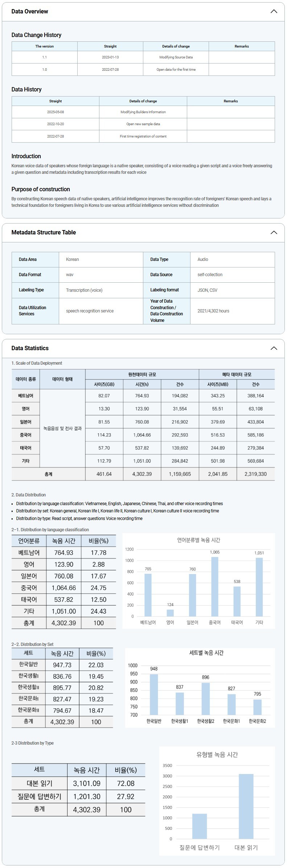Collapse the Metadata Structure Table chevron
Screen dimensions: 287x868
tap(274, 232)
